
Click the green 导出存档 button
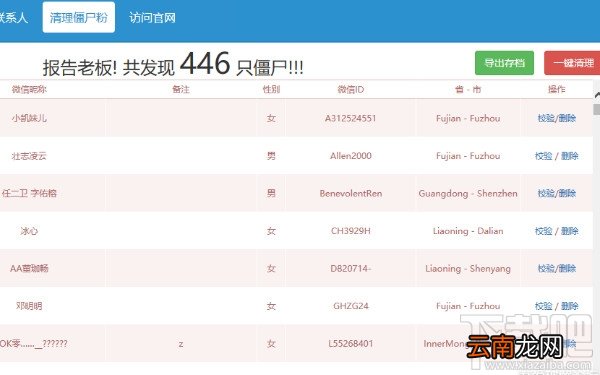pyautogui.click(x=504, y=63)
